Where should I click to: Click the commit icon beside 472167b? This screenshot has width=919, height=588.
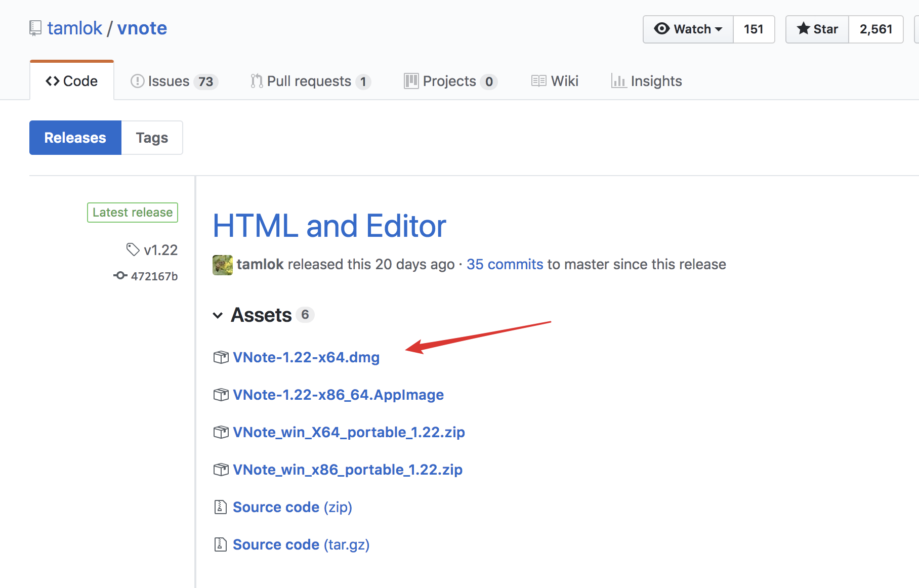[120, 275]
